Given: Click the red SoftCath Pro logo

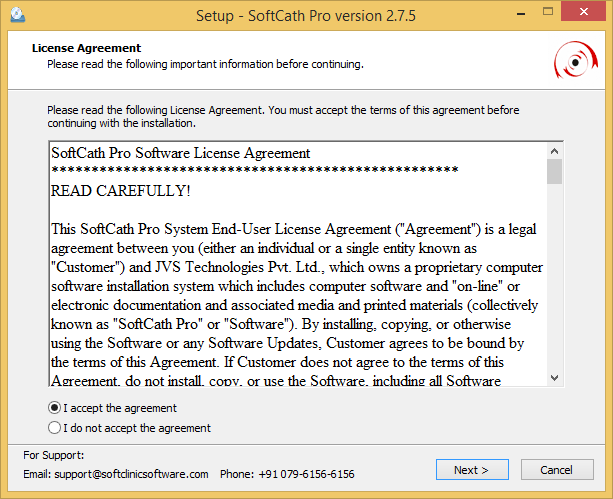Looking at the screenshot, I should [576, 61].
